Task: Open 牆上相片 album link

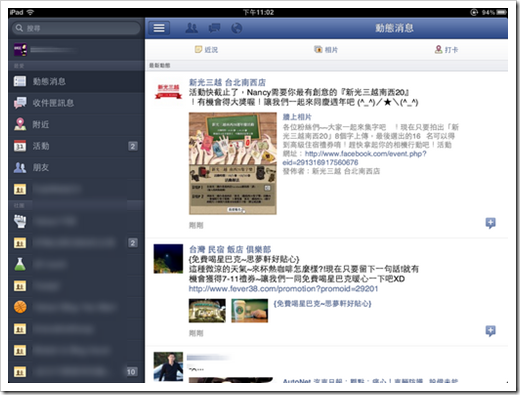Action: tap(297, 117)
